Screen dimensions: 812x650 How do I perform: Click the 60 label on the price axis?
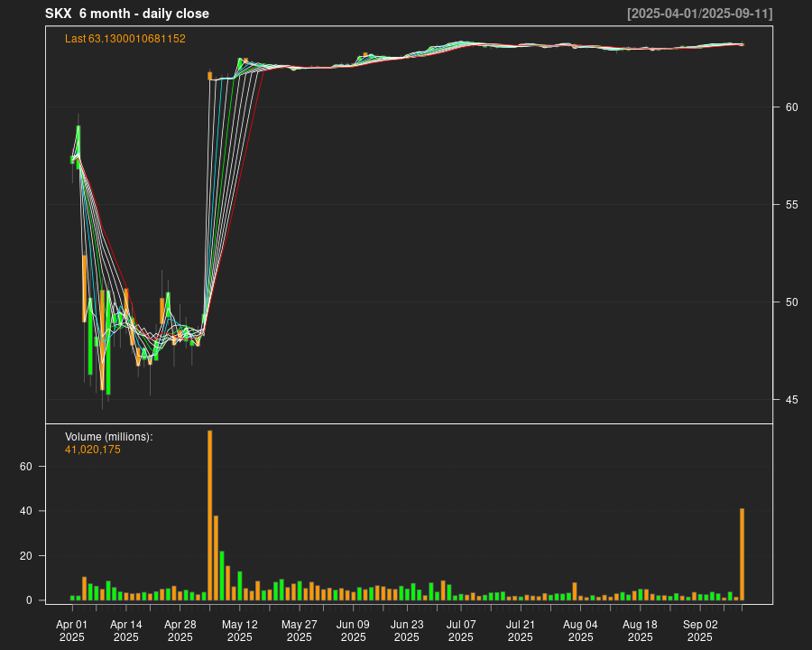(791, 107)
